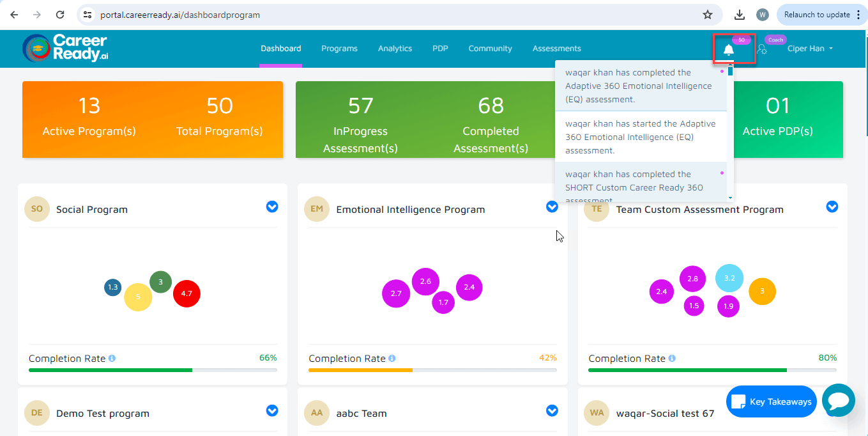Screen dimensions: 868x436
Task: Open the Ciper Han user dropdown
Action: (x=810, y=49)
